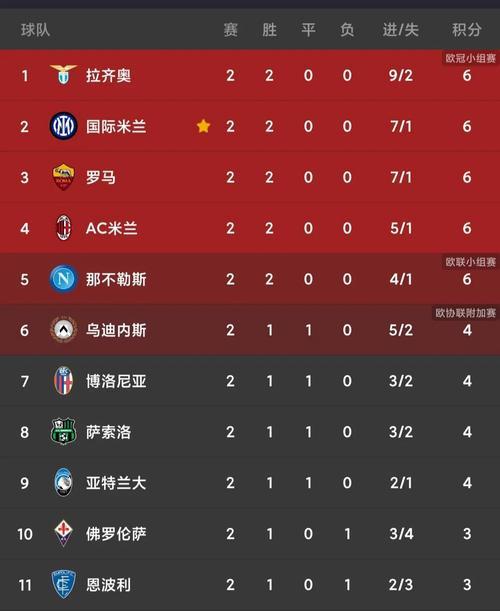Screen dimensions: 500x611
Task: Click the Lazio club crest icon
Action: pos(64,75)
